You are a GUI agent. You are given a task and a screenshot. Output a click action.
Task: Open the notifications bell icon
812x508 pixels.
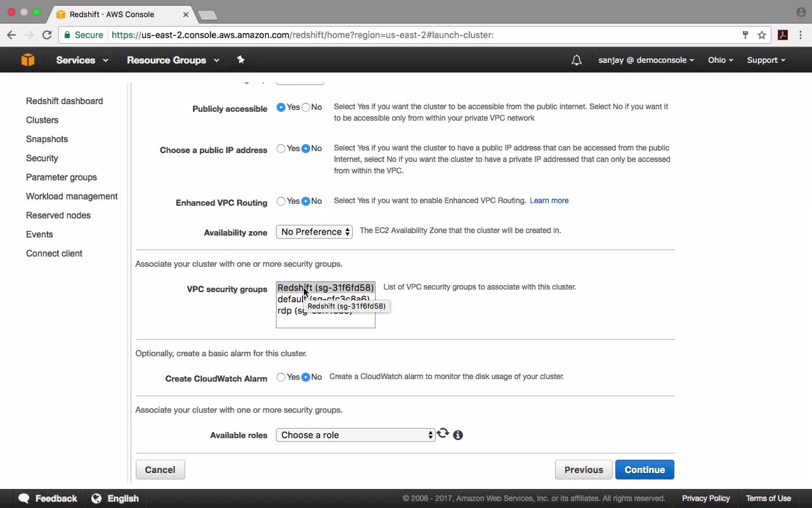coord(576,60)
